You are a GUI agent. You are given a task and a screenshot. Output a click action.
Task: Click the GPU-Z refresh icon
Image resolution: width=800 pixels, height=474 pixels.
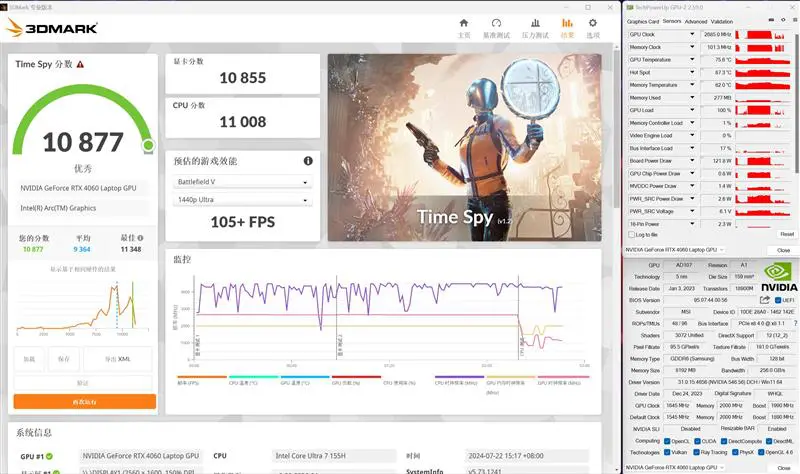(783, 20)
